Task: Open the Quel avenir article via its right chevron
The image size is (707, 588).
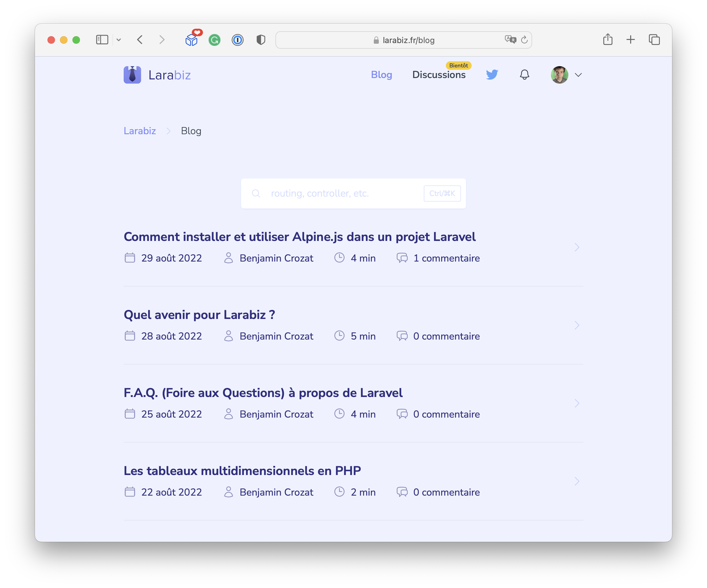Action: pos(577,325)
